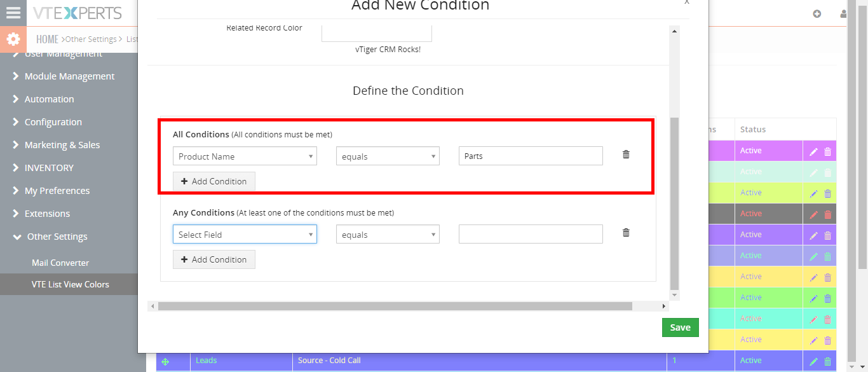Click modal vertical scrollbar down arrow
Viewport: 868px width, 372px height.
point(675,296)
